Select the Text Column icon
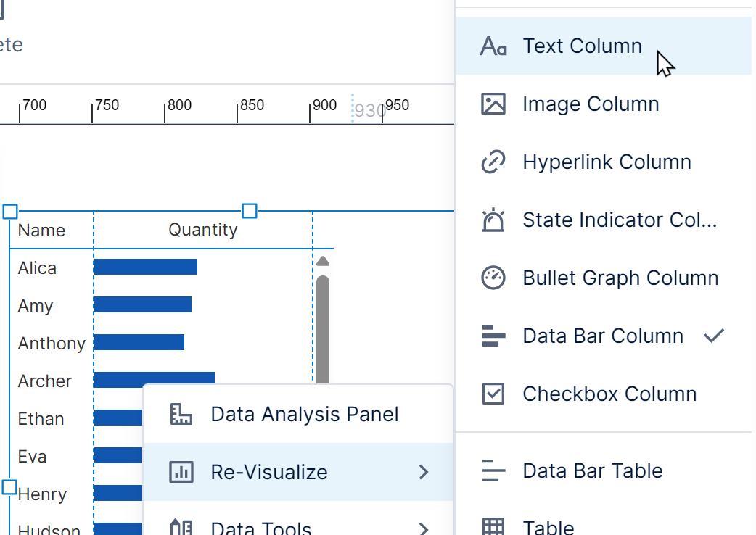Image resolution: width=756 pixels, height=535 pixels. coord(494,46)
